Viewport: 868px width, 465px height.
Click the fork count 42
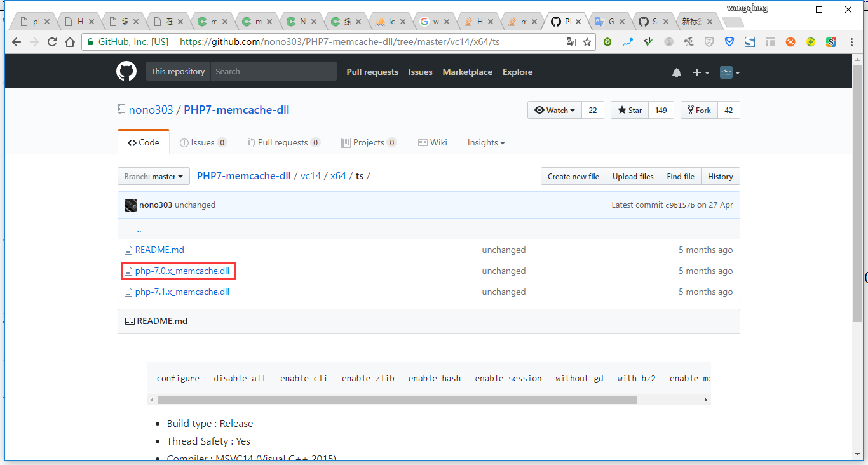tap(729, 110)
